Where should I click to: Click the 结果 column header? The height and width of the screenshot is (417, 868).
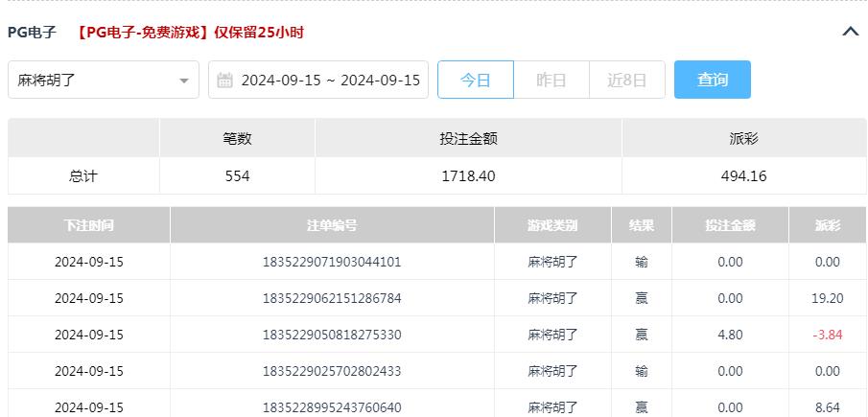click(642, 225)
